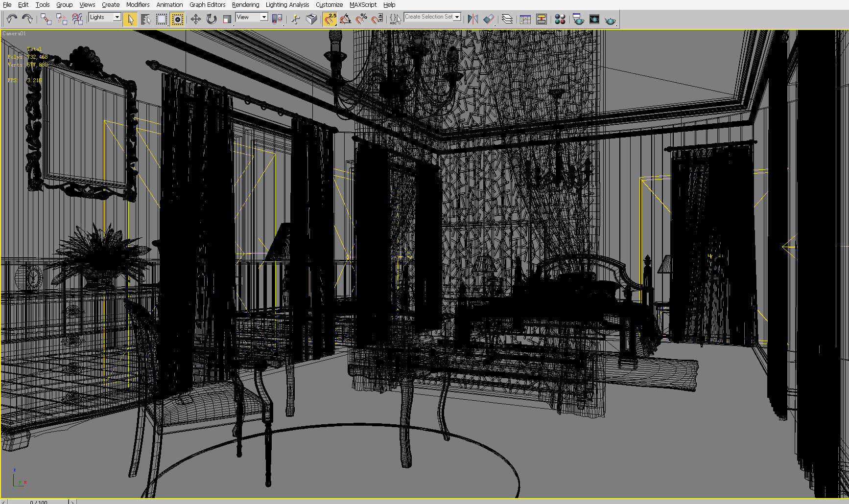Open the Customize menu
The image size is (849, 504).
pyautogui.click(x=329, y=4)
